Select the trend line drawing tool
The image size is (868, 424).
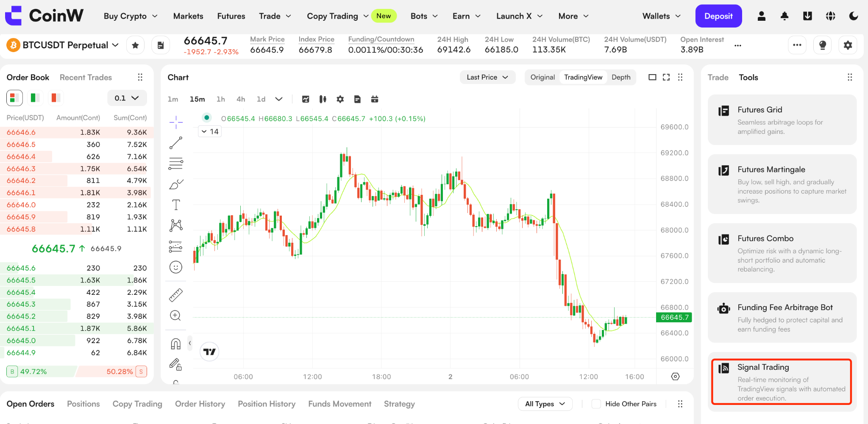pyautogui.click(x=176, y=143)
